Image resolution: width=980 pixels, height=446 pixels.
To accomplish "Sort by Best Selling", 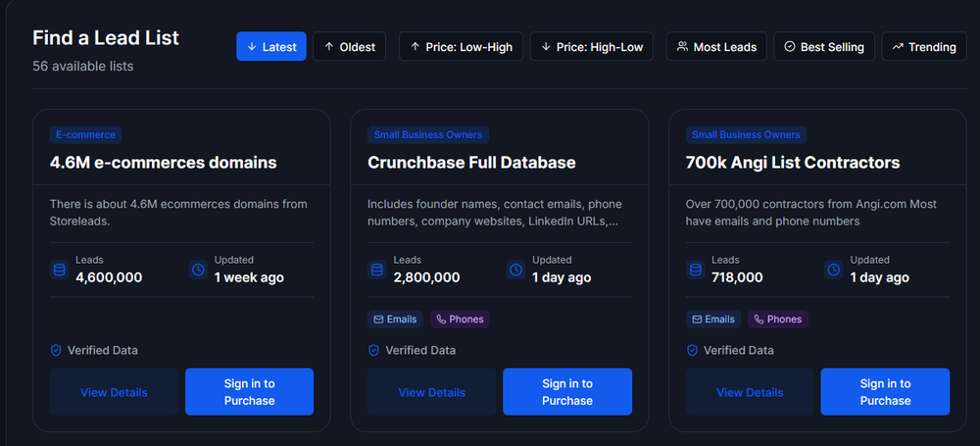I will tap(824, 46).
